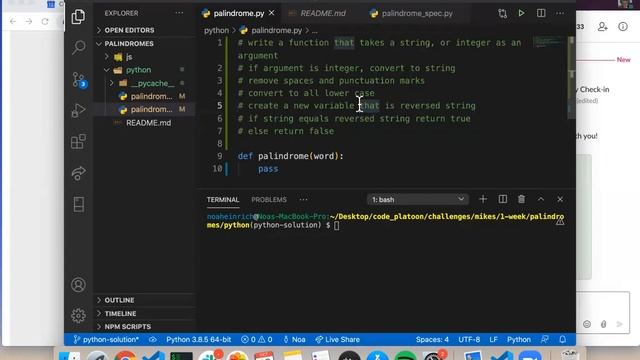Open the Explorer view in activity bar
The image size is (640, 360).
(x=78, y=16)
